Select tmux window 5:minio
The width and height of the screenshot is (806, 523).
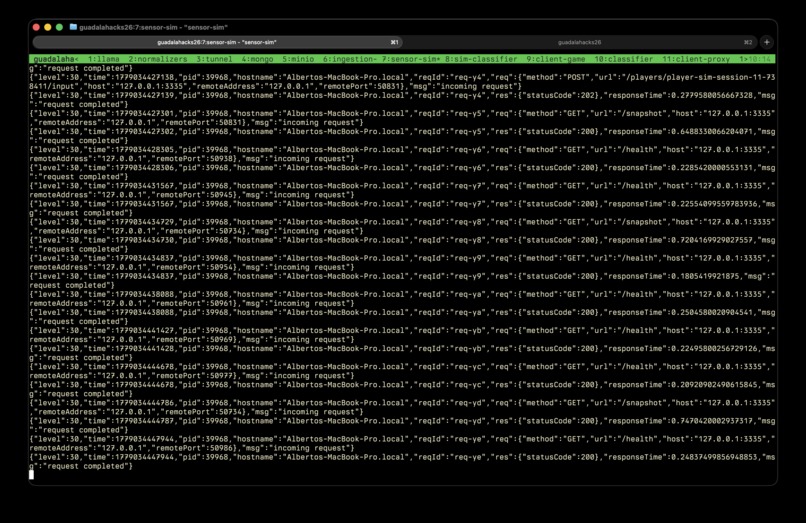(x=298, y=59)
